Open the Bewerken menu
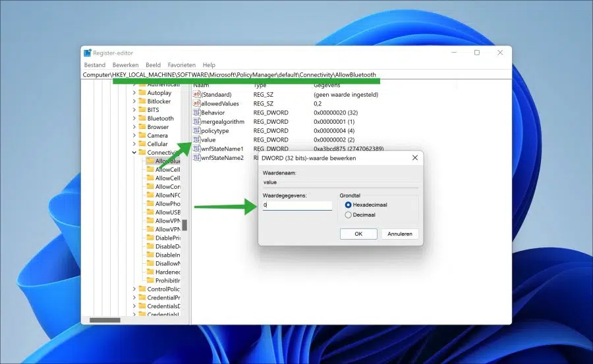Screen dimensions: 593x364 (x=126, y=65)
